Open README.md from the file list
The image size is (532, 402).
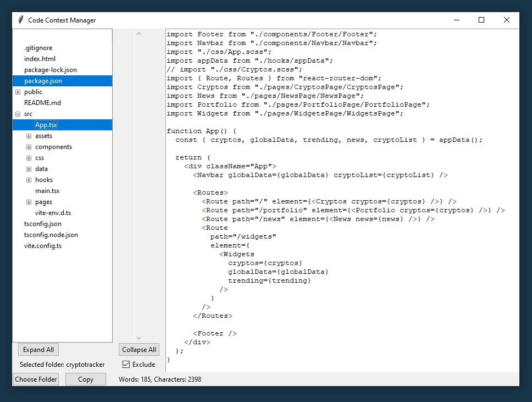pos(42,103)
